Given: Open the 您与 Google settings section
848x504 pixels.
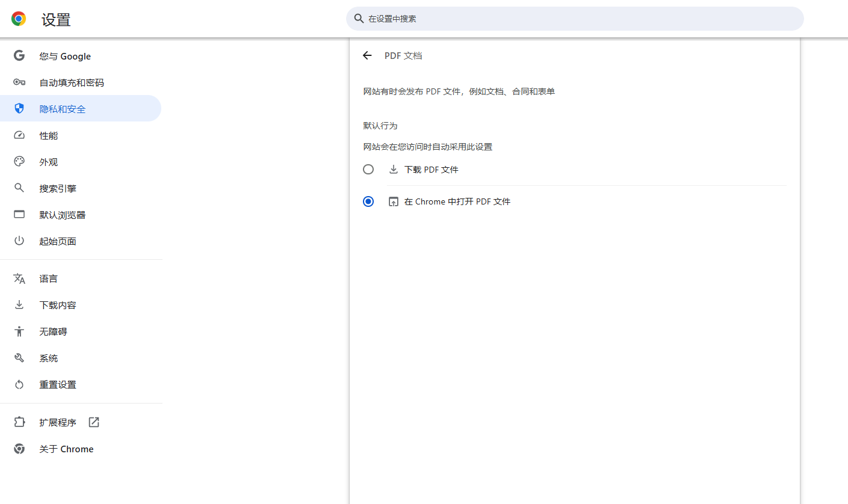Looking at the screenshot, I should pos(81,56).
